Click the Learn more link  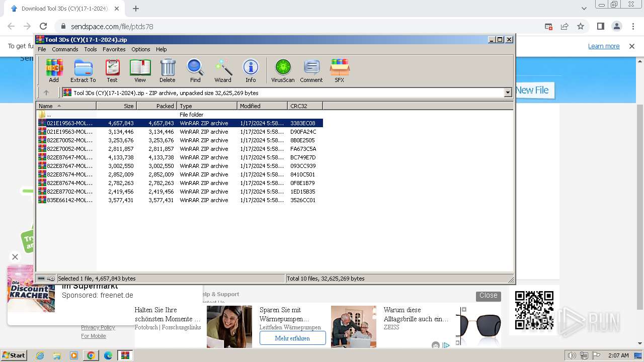pos(604,46)
